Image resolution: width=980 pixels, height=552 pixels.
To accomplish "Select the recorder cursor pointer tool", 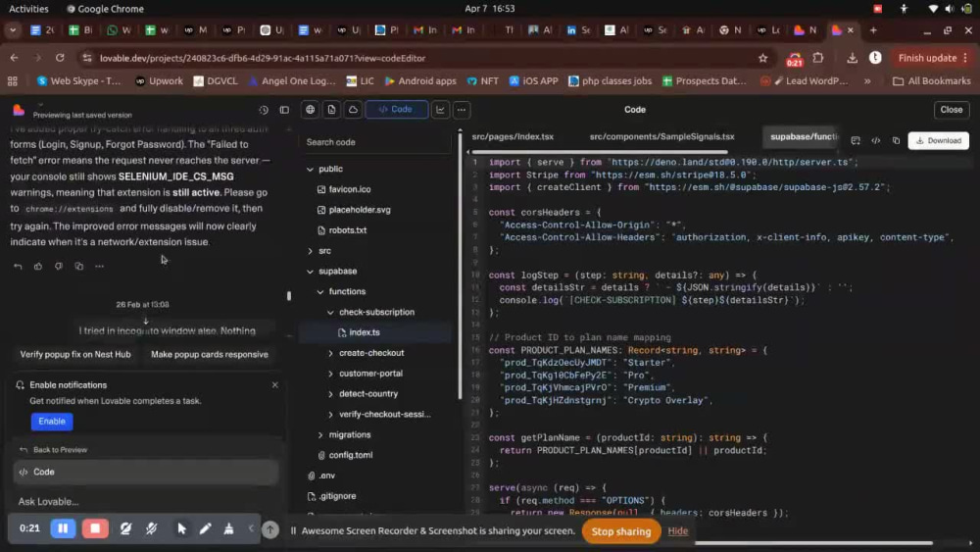I will coord(181,528).
